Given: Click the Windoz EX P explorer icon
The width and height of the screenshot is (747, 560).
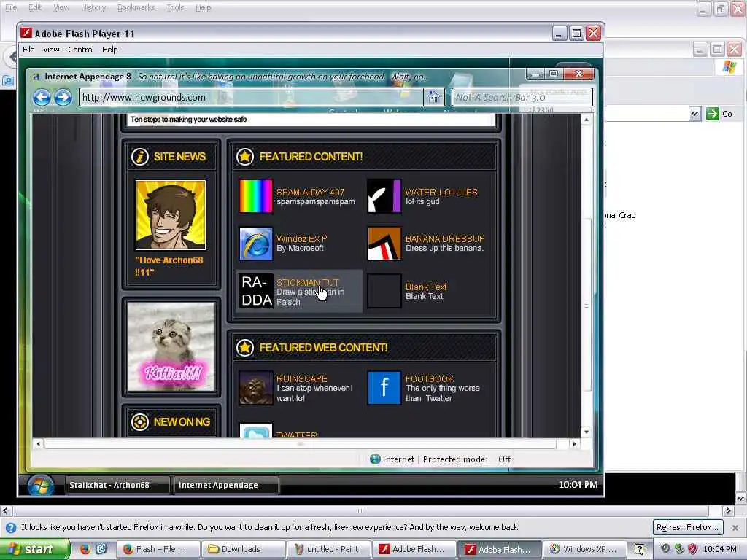Looking at the screenshot, I should [256, 244].
